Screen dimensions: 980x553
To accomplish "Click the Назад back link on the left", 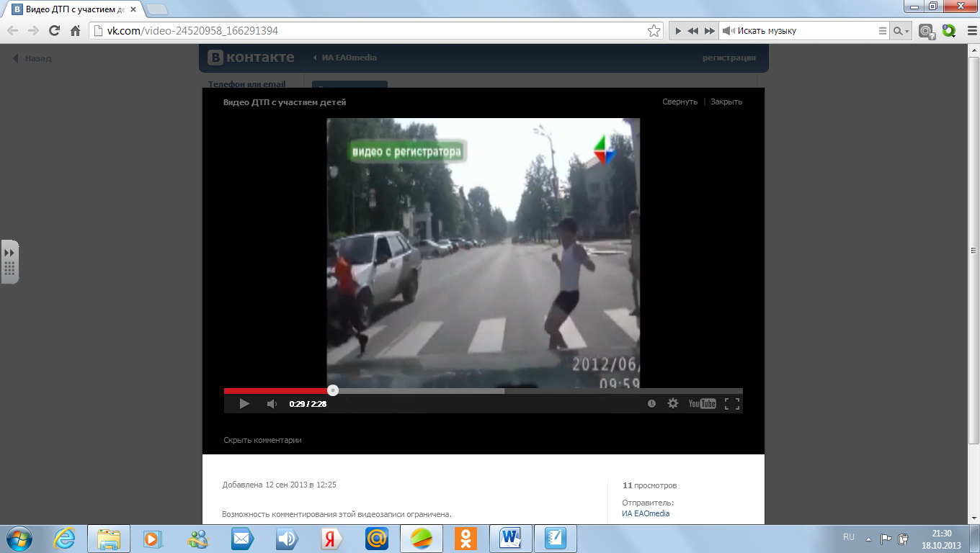I will (32, 58).
